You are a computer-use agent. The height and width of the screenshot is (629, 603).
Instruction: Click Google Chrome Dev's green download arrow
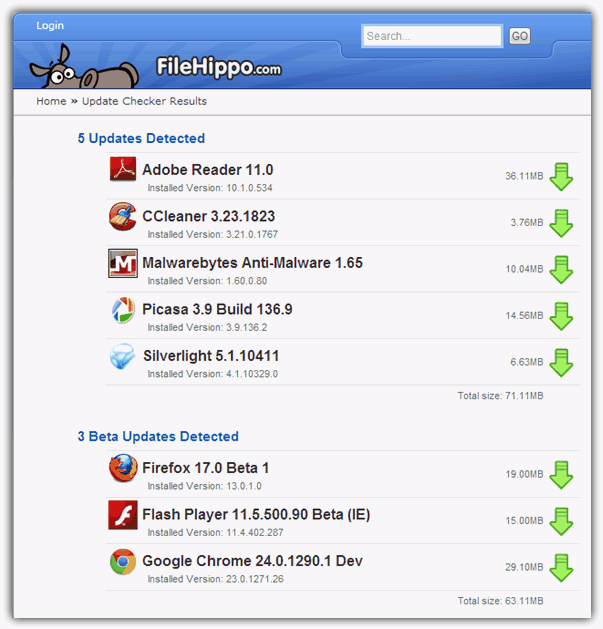point(561,567)
